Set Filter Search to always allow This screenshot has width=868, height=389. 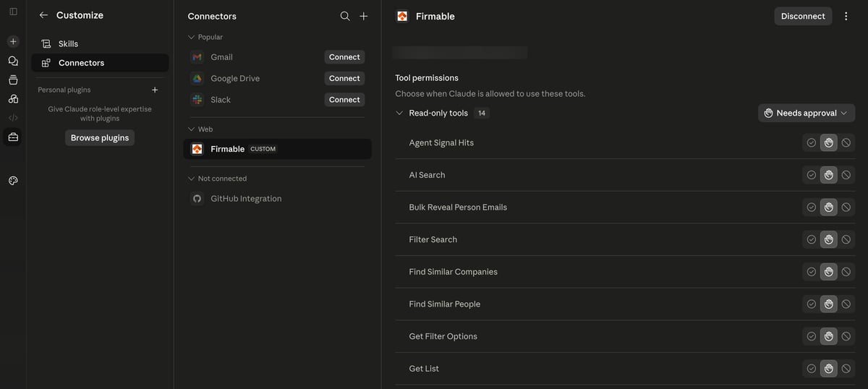pyautogui.click(x=812, y=239)
